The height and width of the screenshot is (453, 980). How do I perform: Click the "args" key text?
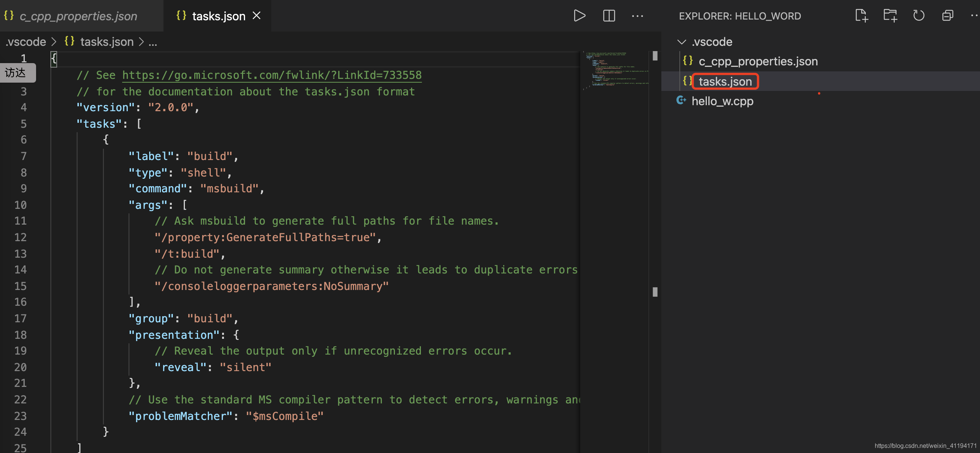pos(148,205)
